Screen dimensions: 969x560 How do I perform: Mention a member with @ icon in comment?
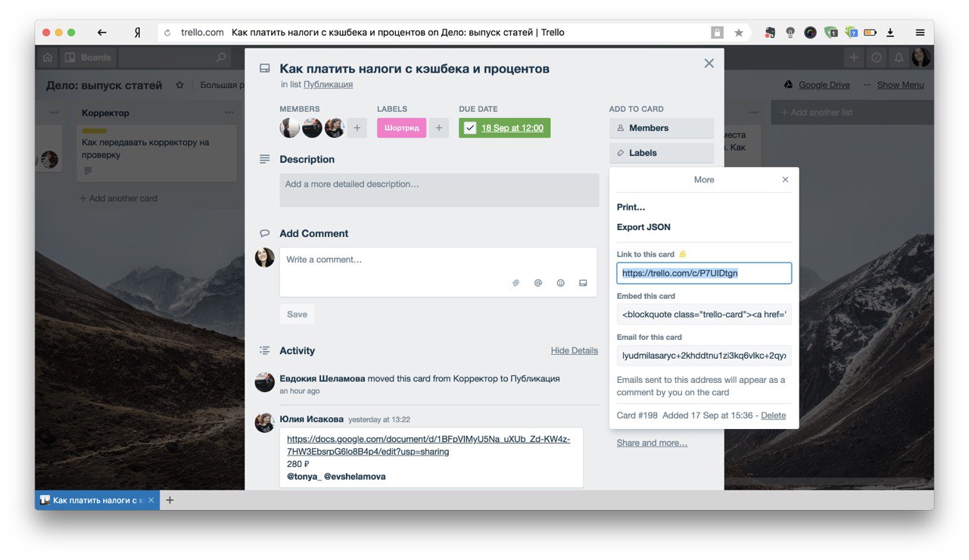click(538, 283)
